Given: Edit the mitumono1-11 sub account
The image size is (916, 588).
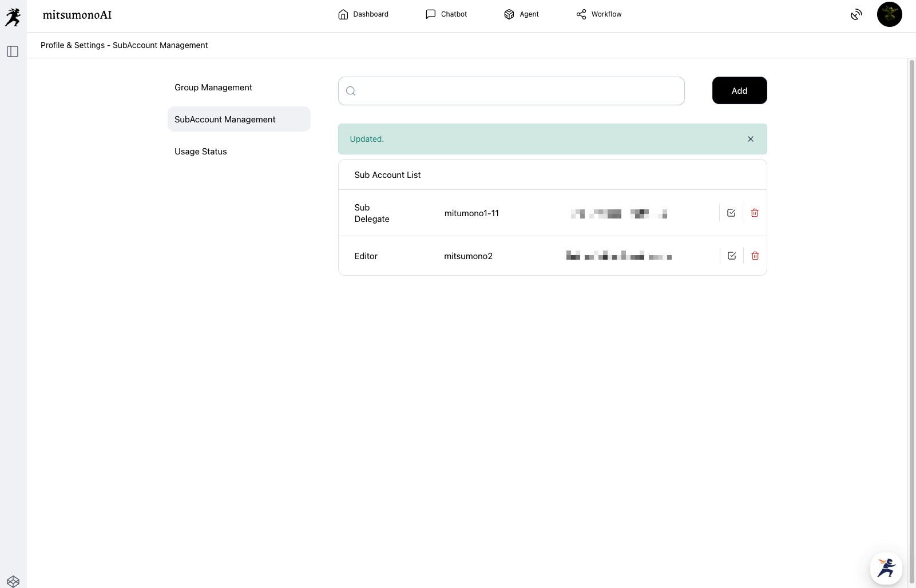Looking at the screenshot, I should tap(731, 213).
